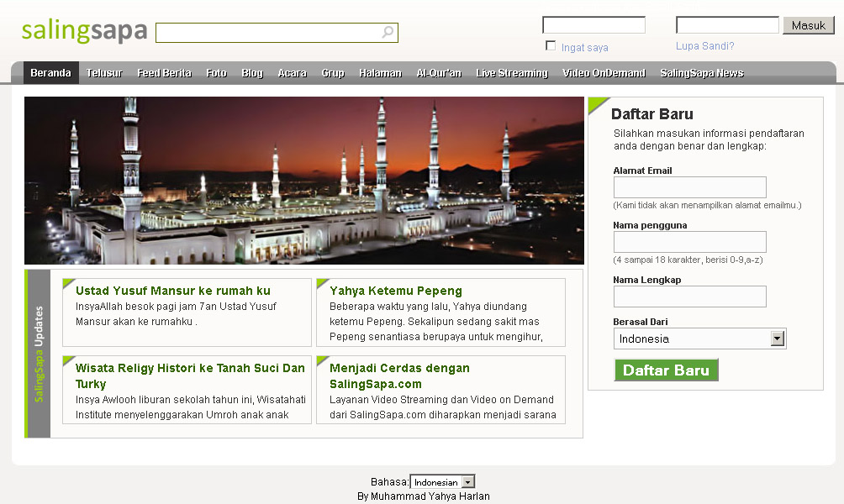844x504 pixels.
Task: Click the Nama Lengkap input field
Action: coord(689,297)
